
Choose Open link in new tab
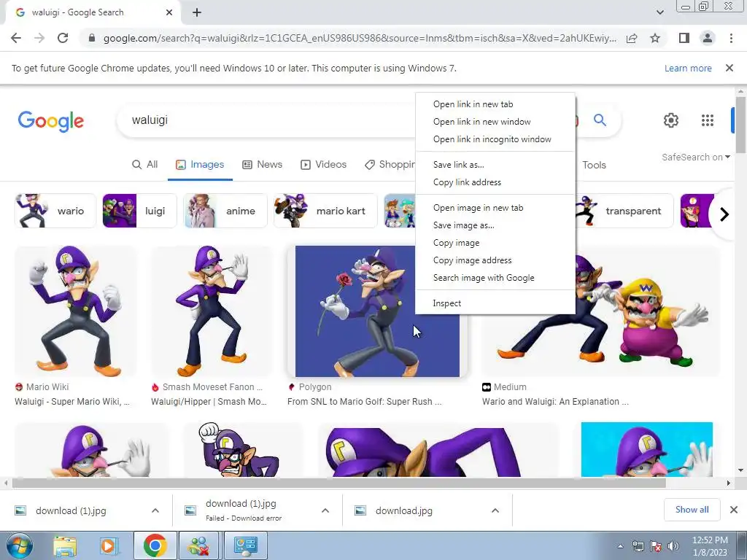click(x=495, y=104)
